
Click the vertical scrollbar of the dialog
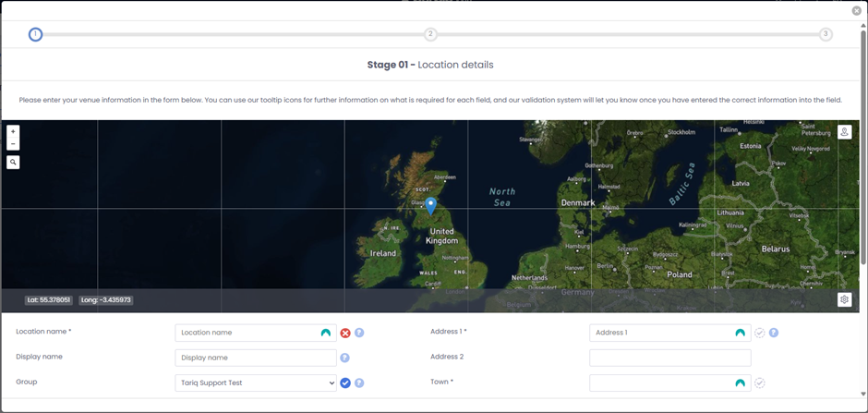click(x=864, y=147)
